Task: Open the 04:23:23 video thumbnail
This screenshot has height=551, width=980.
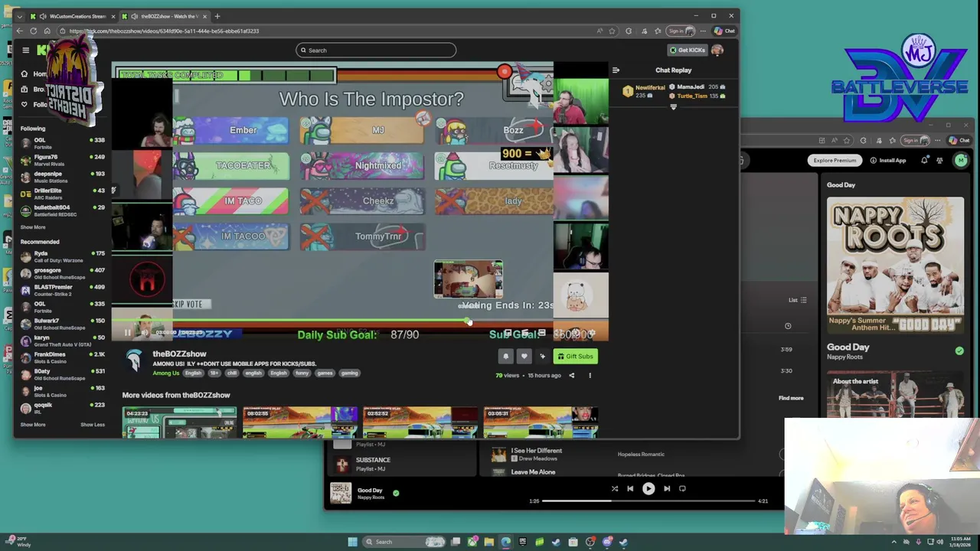Action: point(179,422)
